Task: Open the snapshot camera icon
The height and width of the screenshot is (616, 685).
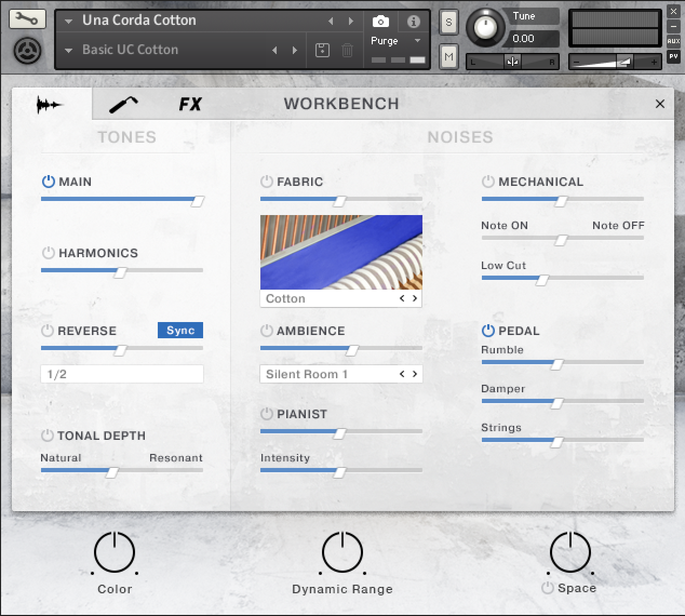Action: [x=380, y=21]
